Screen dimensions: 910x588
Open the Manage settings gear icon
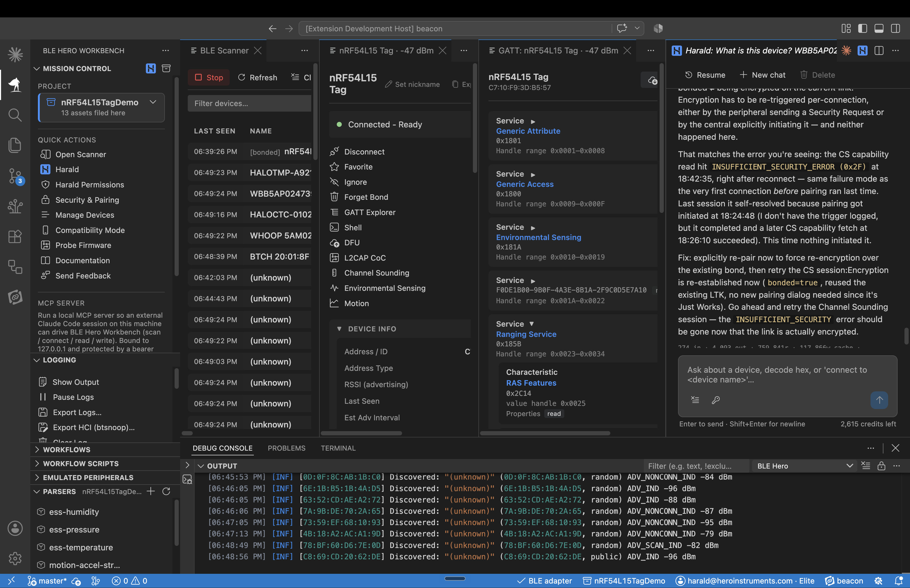[x=15, y=559]
